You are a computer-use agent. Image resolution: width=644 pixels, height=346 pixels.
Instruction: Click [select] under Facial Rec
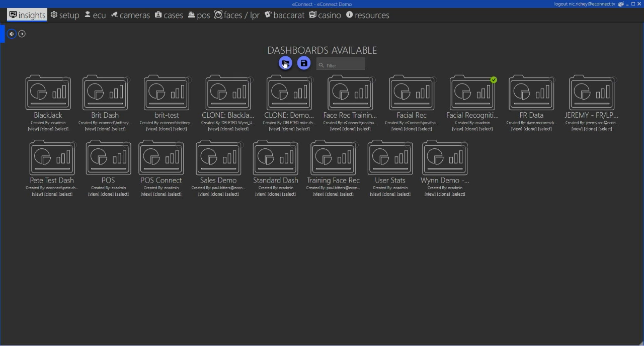click(425, 129)
